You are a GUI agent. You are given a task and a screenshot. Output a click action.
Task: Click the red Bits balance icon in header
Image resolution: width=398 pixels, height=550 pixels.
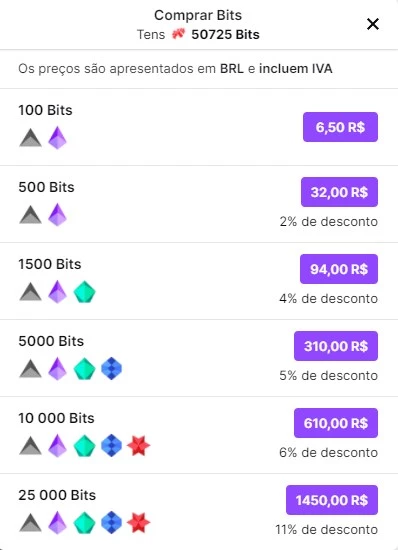pyautogui.click(x=178, y=34)
